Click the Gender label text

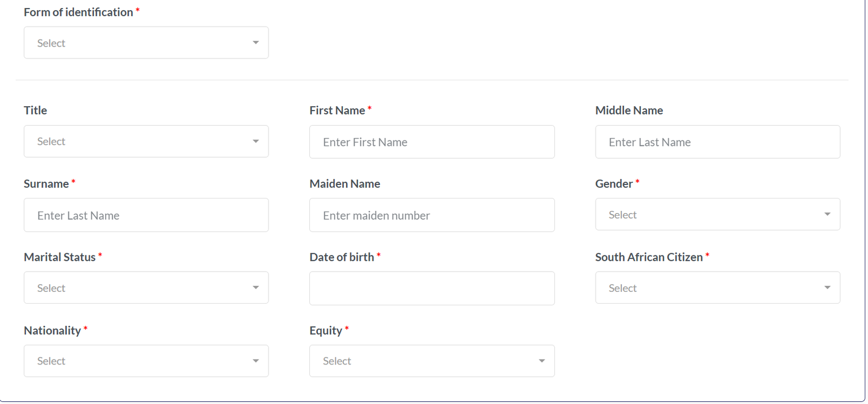click(x=614, y=184)
